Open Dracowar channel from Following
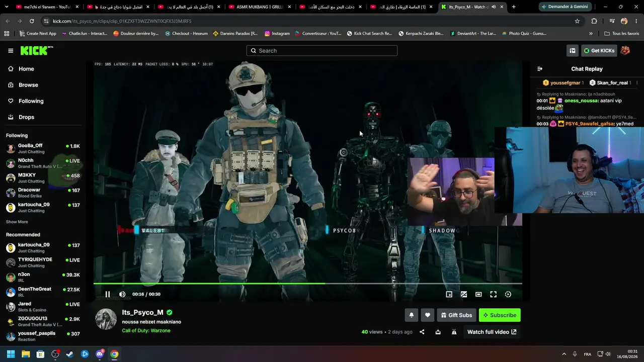This screenshot has height=362, width=644. click(43, 193)
